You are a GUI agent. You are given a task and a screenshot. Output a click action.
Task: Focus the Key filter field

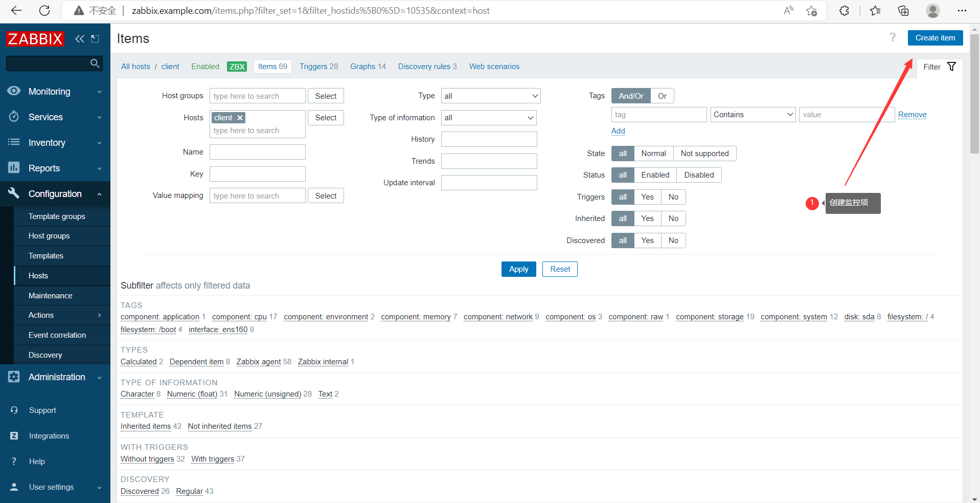pyautogui.click(x=258, y=174)
